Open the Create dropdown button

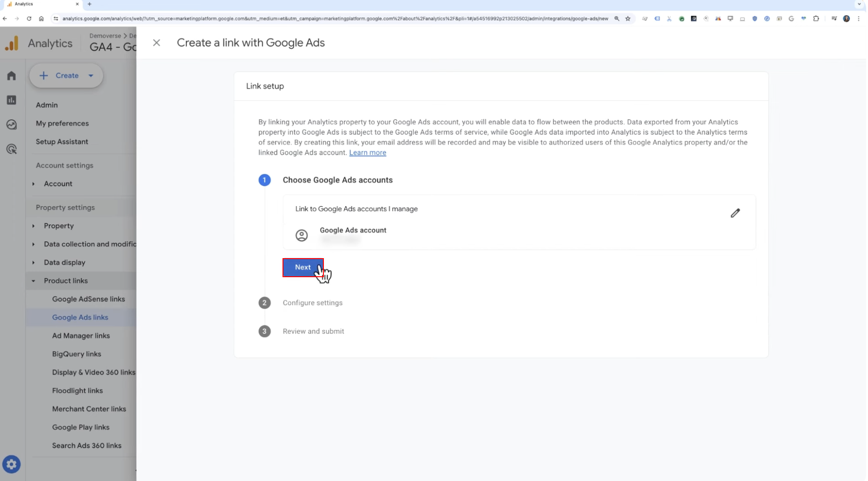click(66, 76)
